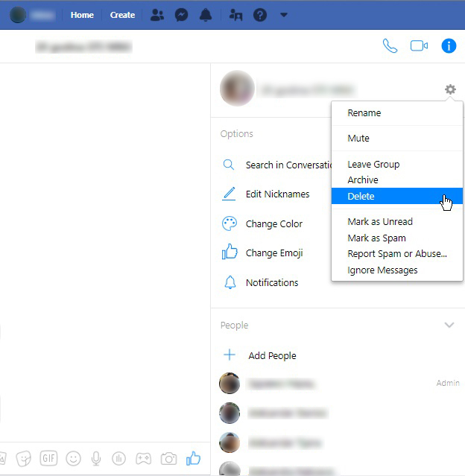Open the sticker picker in composer
Screen dimensions: 465x476
tap(23, 458)
